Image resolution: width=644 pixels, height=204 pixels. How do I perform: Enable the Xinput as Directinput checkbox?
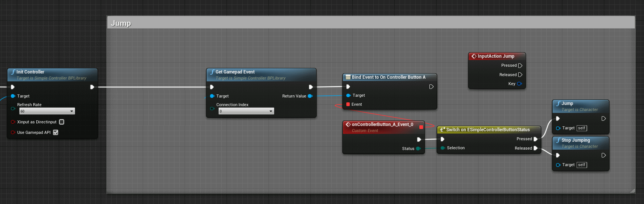pos(62,122)
